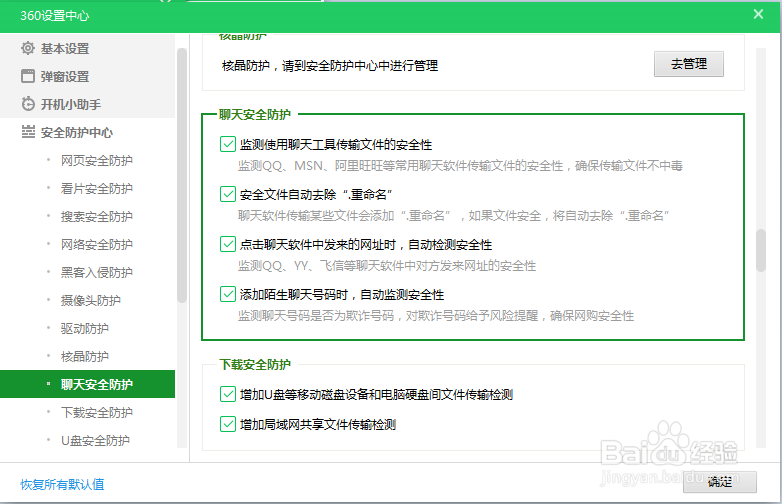Image resolution: width=783 pixels, height=504 pixels.
Task: Close the 360设置中心 window
Action: (758, 14)
